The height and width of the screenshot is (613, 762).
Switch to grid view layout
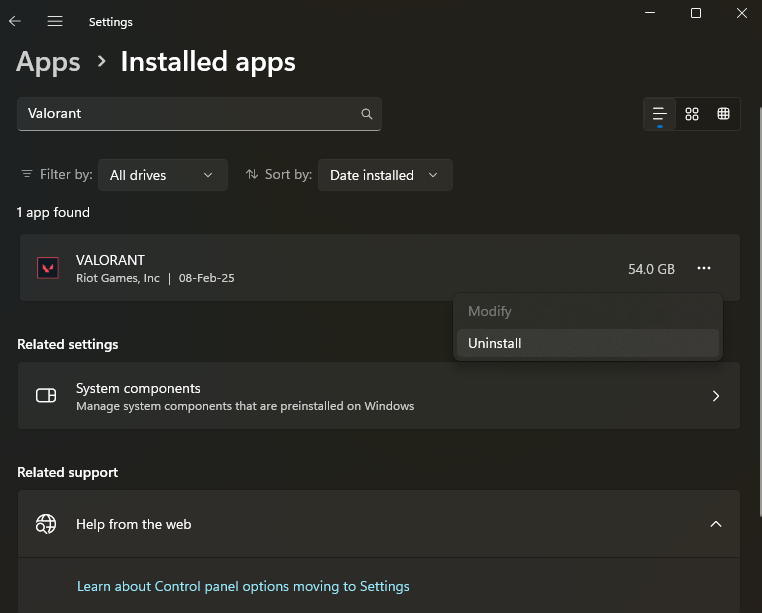tap(692, 114)
